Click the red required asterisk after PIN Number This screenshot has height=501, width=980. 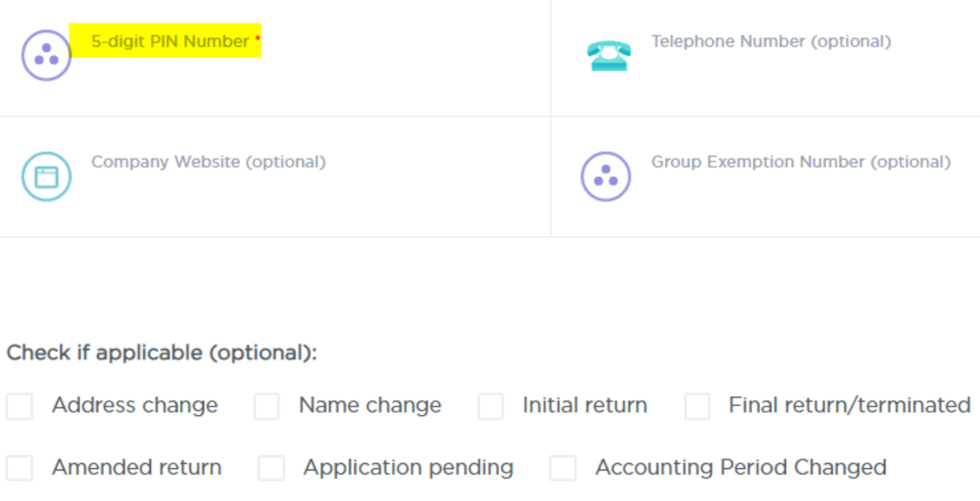coord(257,38)
